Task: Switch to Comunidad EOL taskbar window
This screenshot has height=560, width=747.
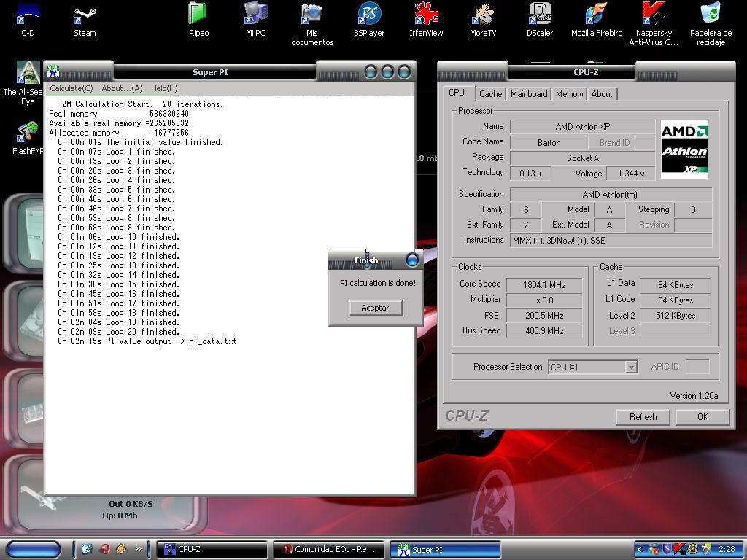Action: [328, 550]
